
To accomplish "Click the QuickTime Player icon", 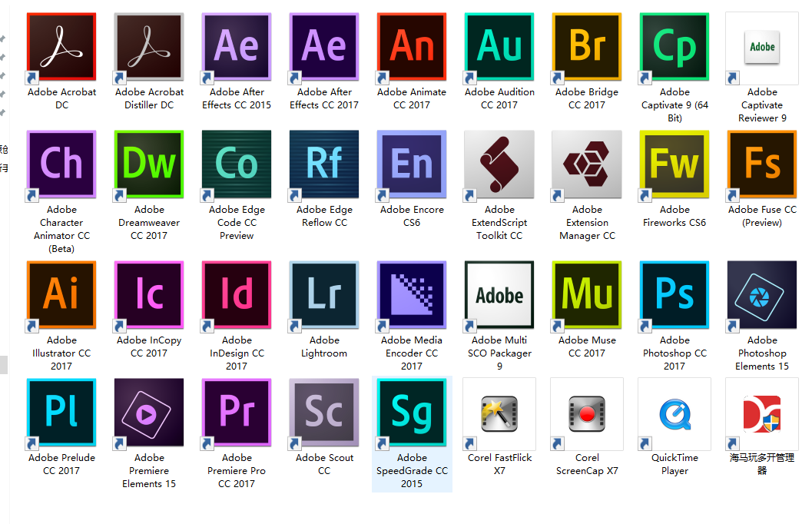I will (674, 413).
